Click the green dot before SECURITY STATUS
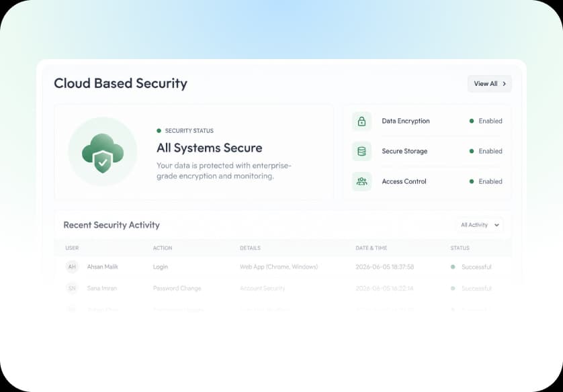 pos(159,130)
